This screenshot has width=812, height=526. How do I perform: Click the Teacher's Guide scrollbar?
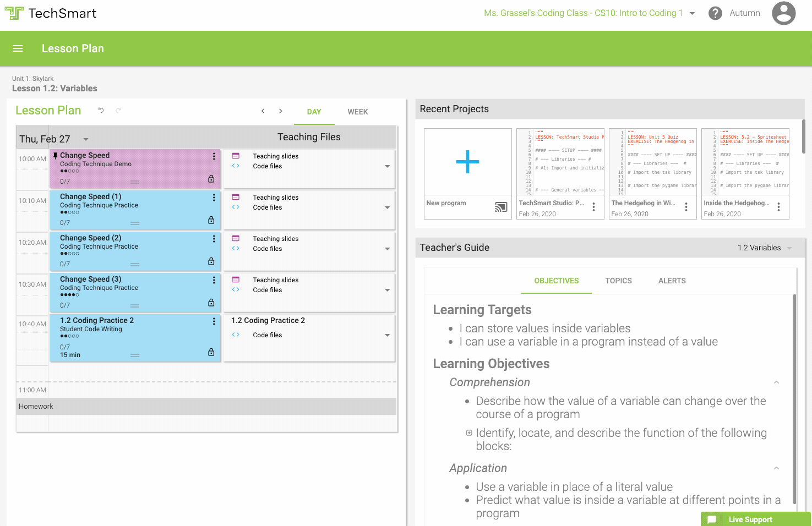click(x=794, y=399)
